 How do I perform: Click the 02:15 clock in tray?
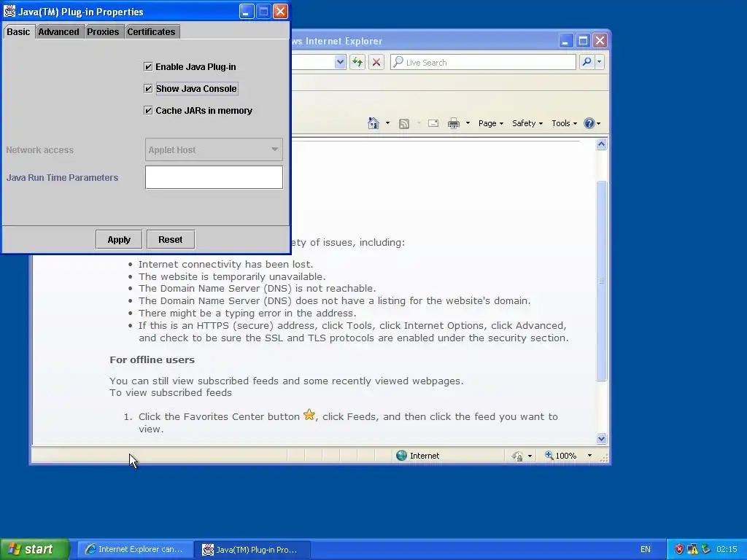point(727,550)
